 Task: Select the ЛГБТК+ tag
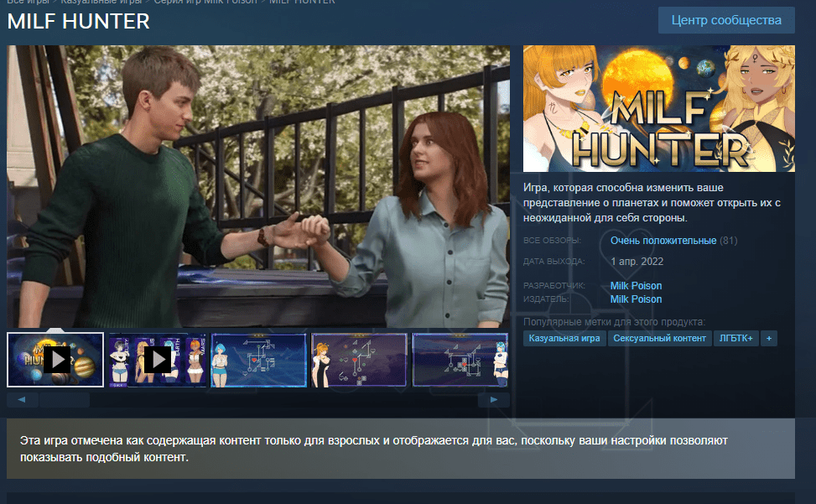coord(735,338)
